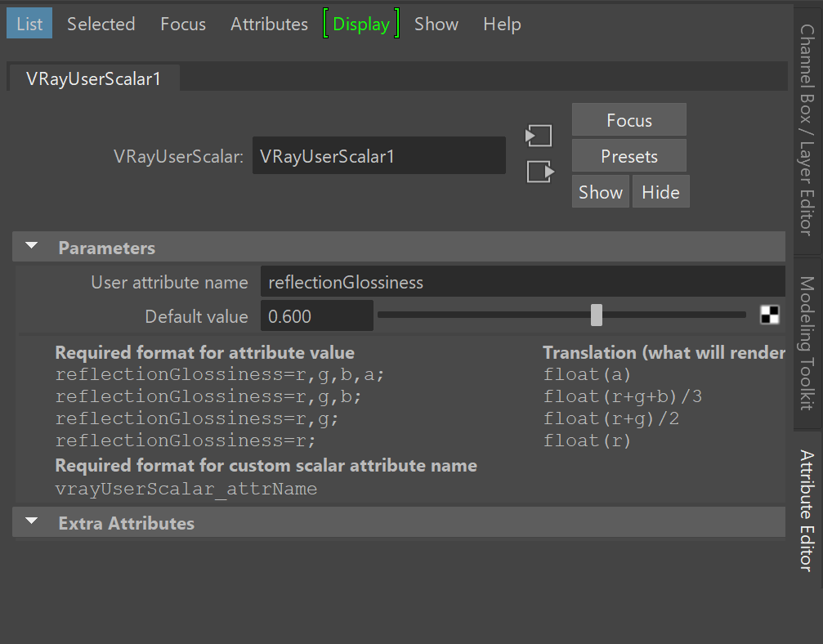Click the 'Required format for attribute value' heading

point(204,353)
